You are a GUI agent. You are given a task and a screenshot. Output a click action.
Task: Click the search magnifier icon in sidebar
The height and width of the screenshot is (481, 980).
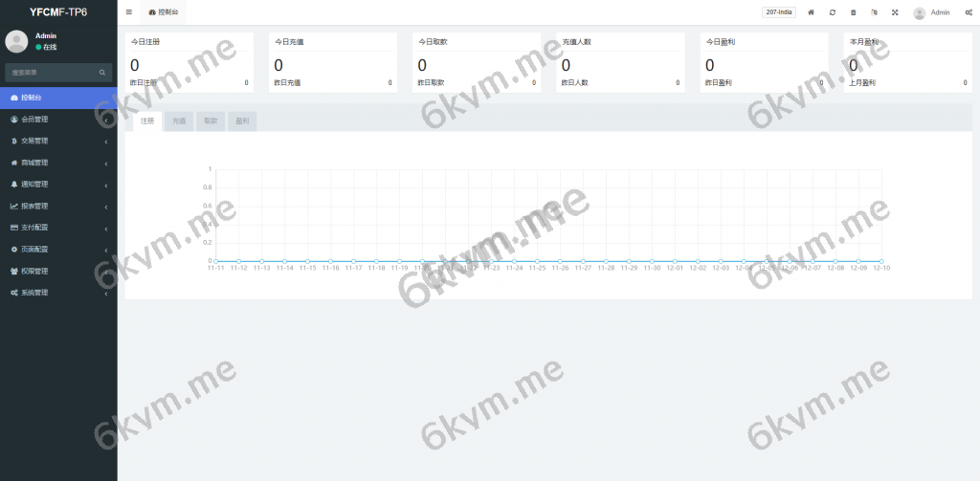[x=102, y=73]
